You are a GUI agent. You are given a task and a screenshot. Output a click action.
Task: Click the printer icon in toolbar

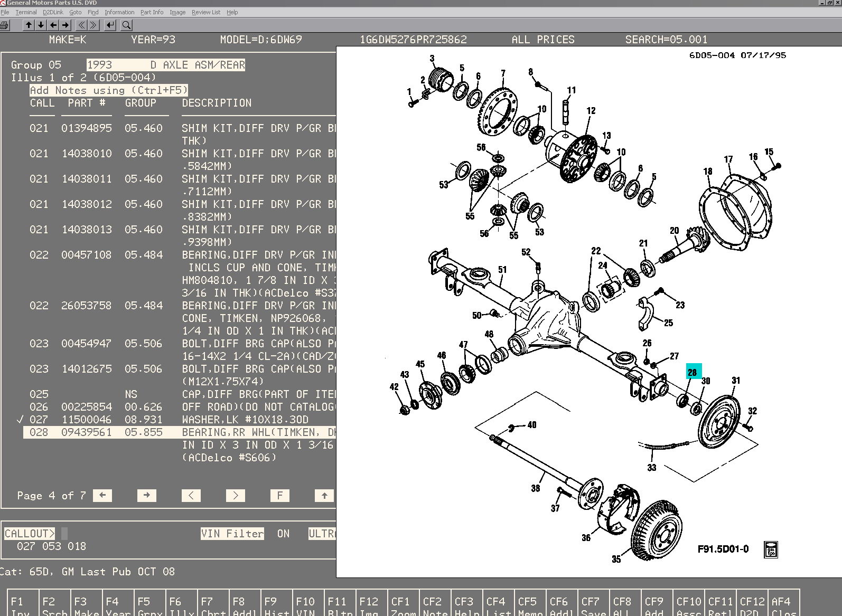point(5,25)
